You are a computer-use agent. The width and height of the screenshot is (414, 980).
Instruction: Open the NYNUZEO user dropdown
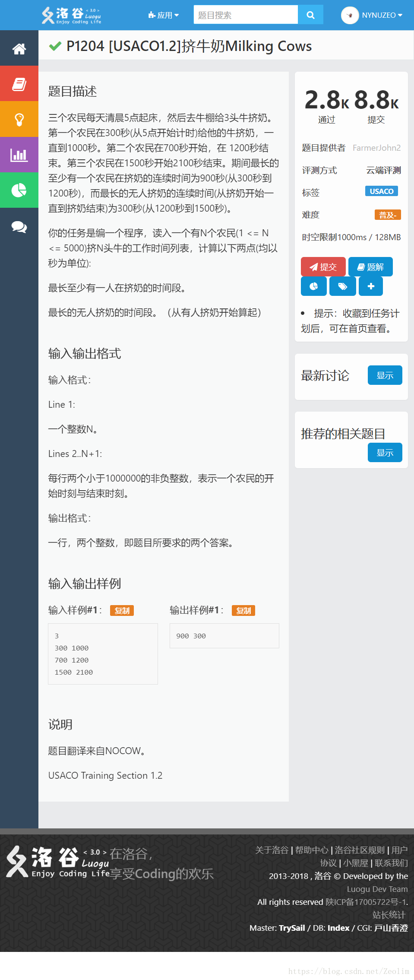tap(372, 15)
